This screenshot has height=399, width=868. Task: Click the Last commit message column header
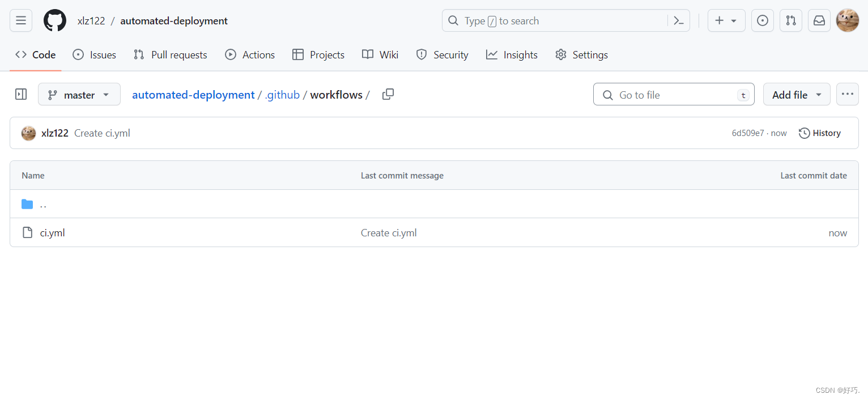402,176
